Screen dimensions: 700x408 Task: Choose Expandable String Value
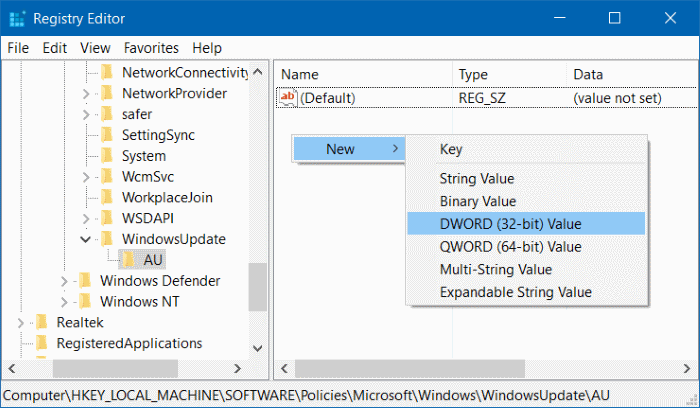(526, 292)
